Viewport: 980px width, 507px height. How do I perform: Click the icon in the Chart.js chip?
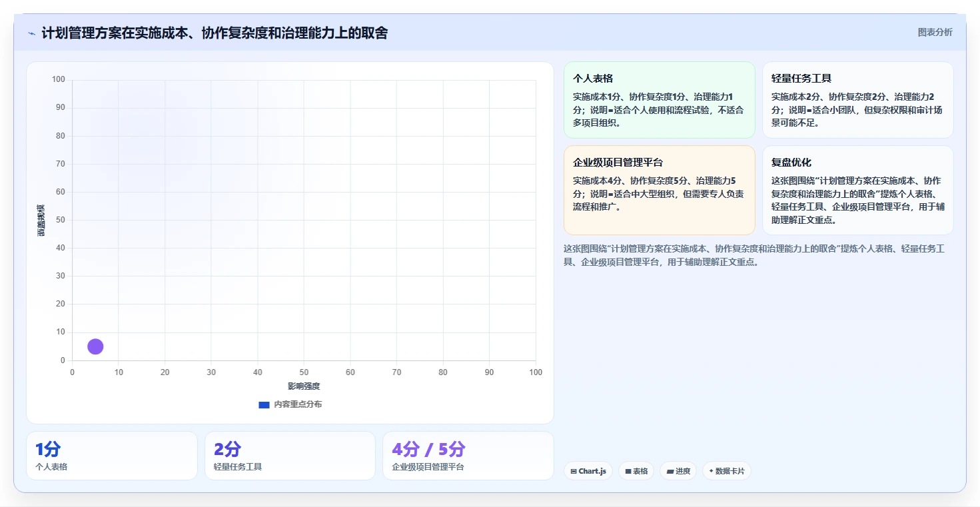point(574,472)
